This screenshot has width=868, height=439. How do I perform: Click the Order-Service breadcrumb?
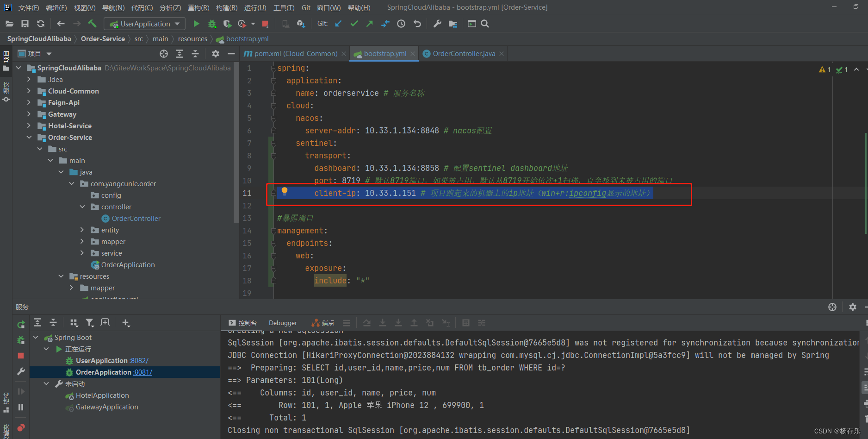(x=103, y=39)
